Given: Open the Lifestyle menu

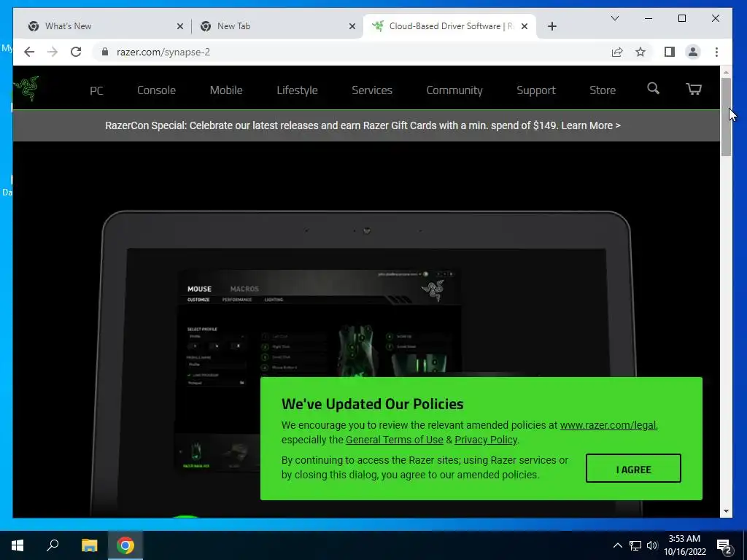Looking at the screenshot, I should 298,90.
